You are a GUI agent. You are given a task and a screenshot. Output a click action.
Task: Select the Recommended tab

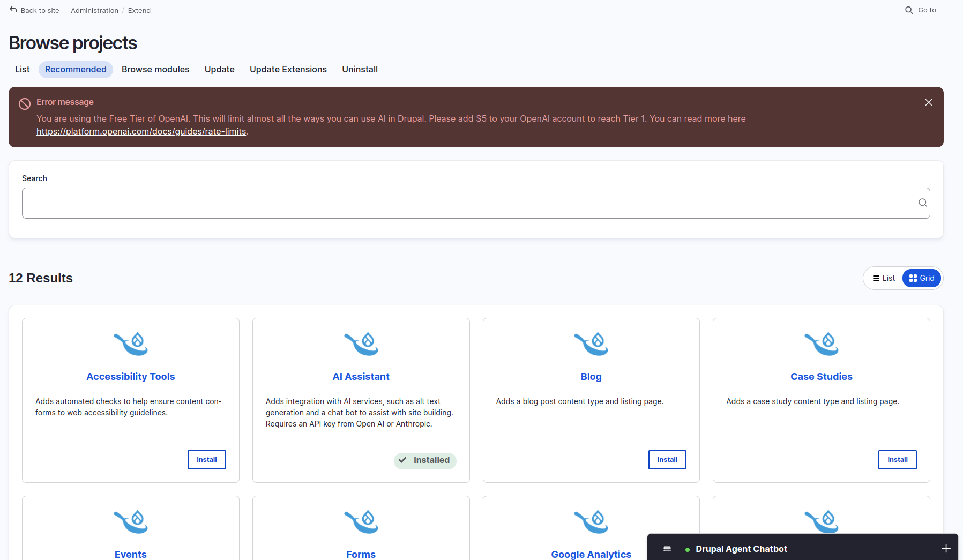click(76, 70)
